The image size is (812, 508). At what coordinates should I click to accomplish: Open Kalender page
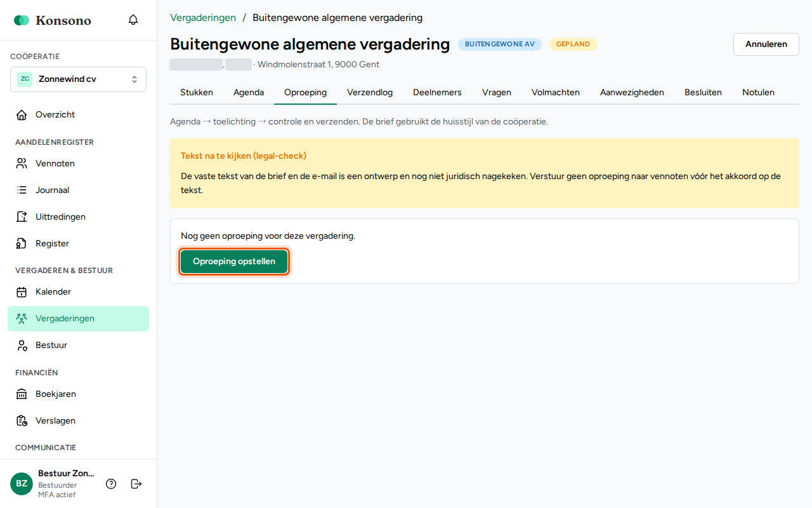pos(78,292)
